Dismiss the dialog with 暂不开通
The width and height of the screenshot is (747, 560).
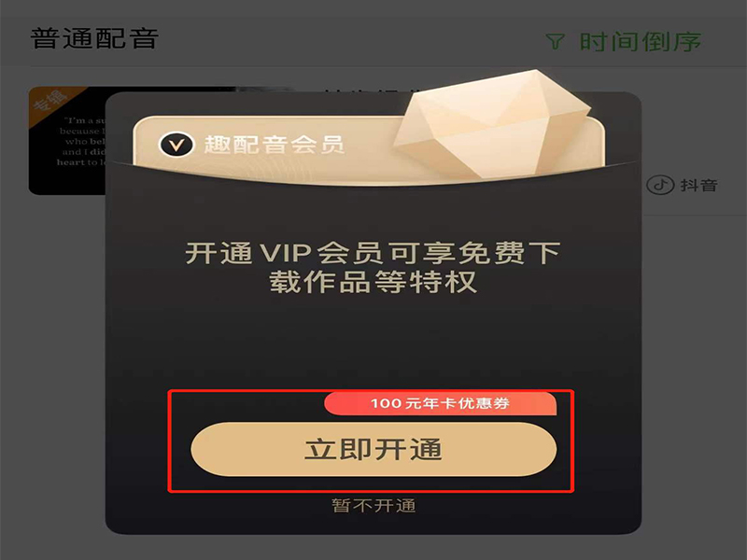373,505
